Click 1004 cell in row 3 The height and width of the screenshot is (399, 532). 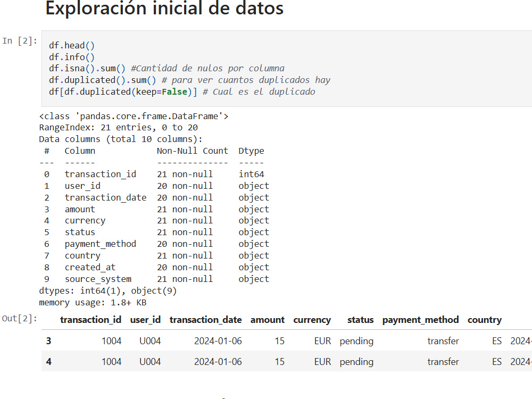(111, 340)
